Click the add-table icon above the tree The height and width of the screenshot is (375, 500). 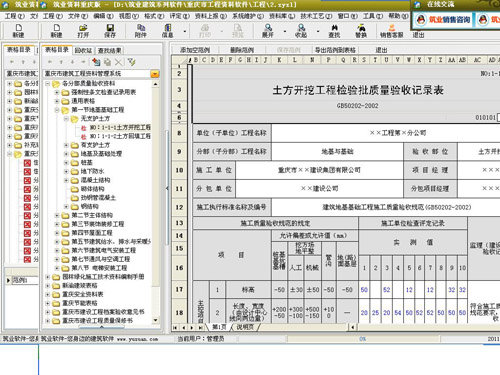point(96,62)
